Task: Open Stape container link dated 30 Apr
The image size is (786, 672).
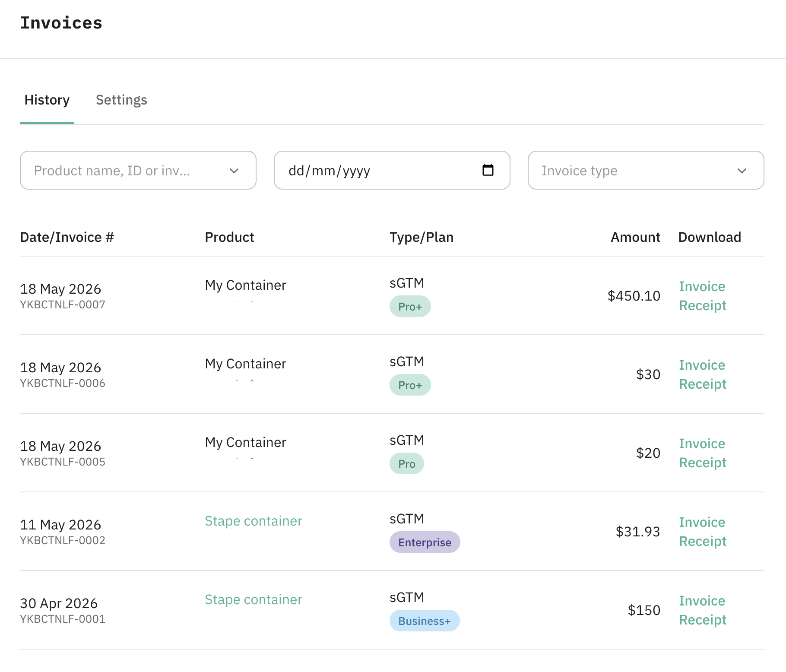Action: 254,599
